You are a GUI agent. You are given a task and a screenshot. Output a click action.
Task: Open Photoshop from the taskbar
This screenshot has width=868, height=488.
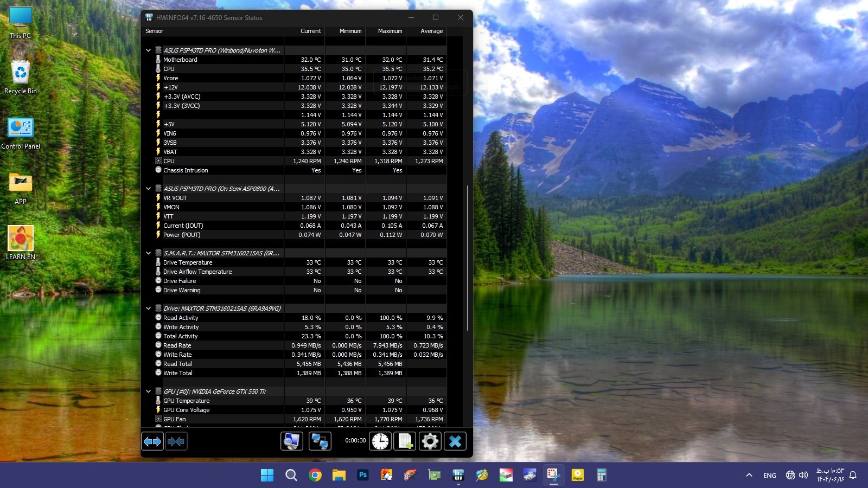coord(363,476)
